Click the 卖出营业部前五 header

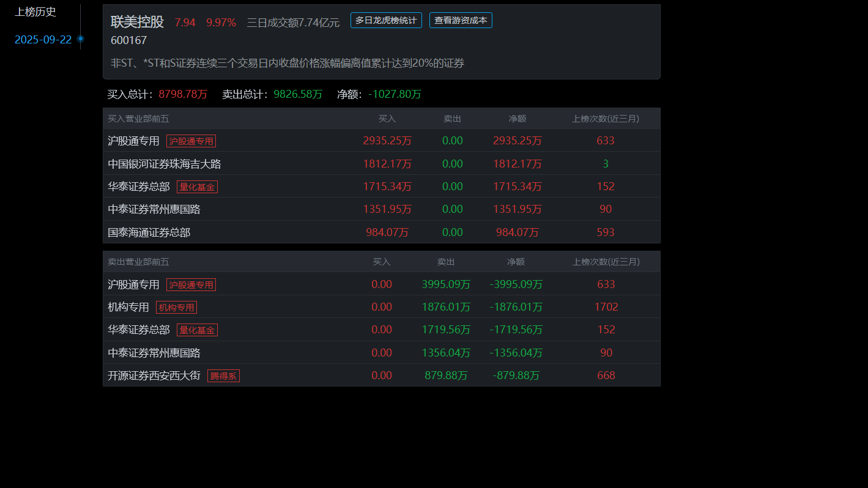tap(138, 262)
